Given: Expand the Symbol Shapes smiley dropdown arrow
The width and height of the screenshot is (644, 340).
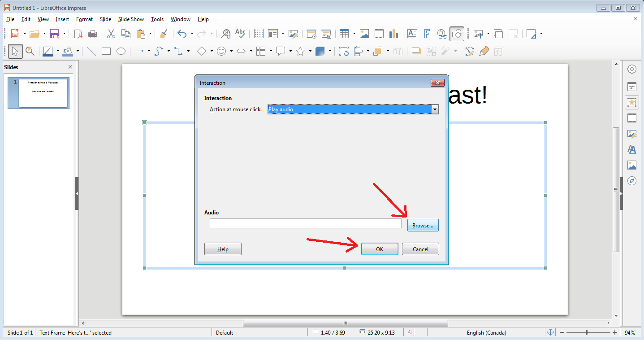Looking at the screenshot, I should click(231, 51).
